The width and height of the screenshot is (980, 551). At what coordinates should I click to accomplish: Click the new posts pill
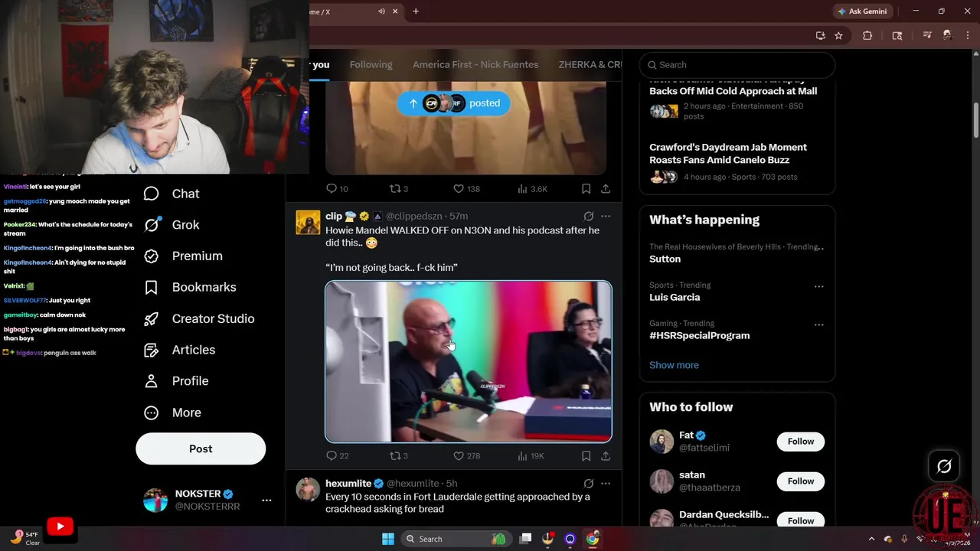click(453, 103)
